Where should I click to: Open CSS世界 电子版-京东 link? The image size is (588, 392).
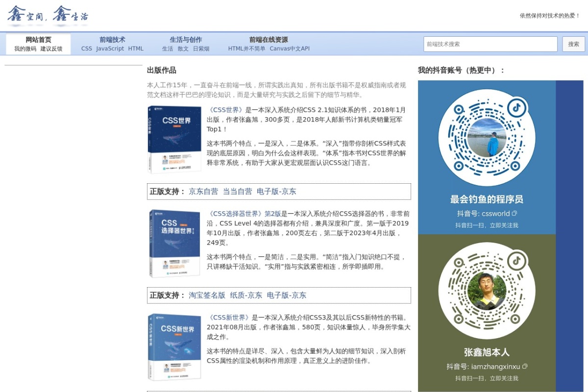pyautogui.click(x=276, y=192)
